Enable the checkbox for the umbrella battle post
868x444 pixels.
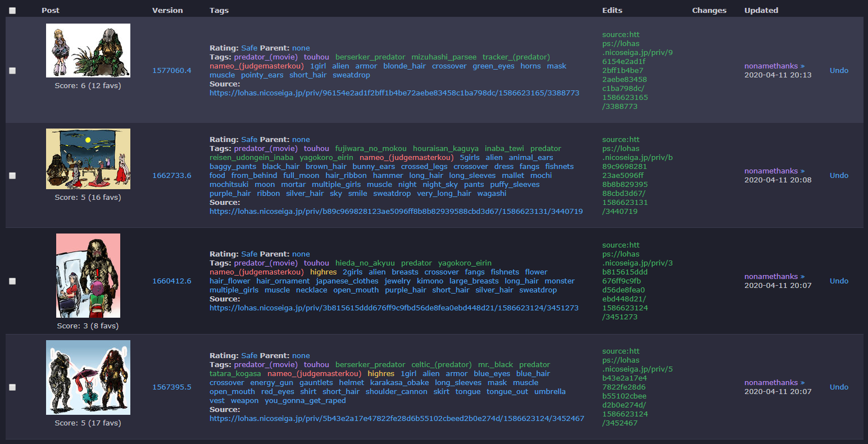point(12,387)
